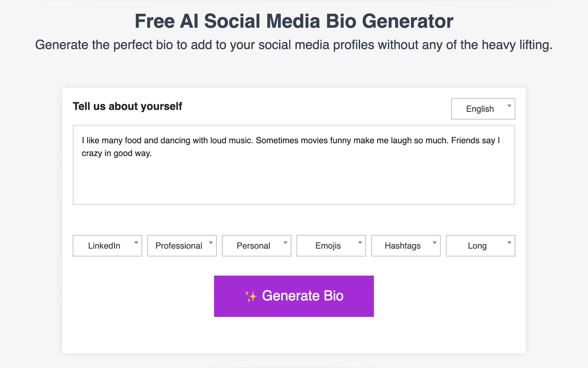Open the Professional tone dropdown
Viewport: 588px width, 368px height.
click(x=182, y=246)
